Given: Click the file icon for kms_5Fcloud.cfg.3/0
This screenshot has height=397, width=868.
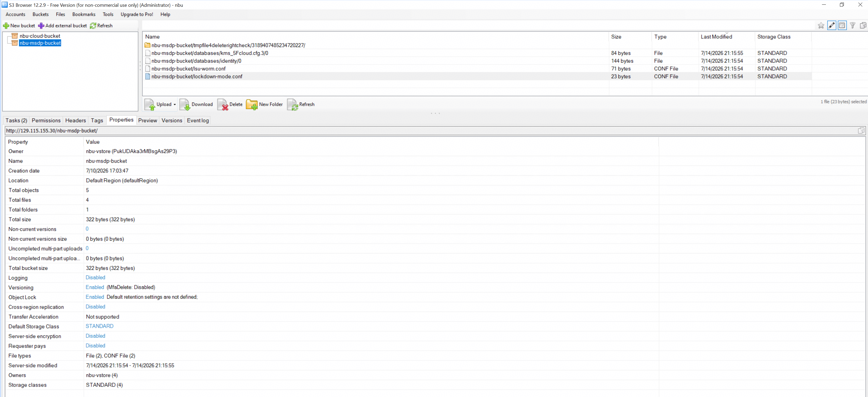Looking at the screenshot, I should coord(148,53).
